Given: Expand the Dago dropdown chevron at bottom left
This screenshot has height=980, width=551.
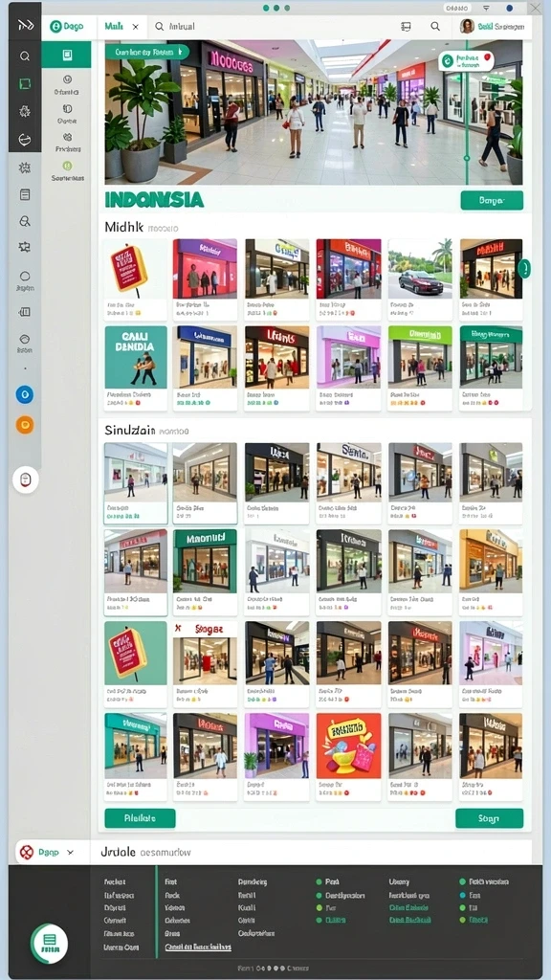Looking at the screenshot, I should (70, 852).
